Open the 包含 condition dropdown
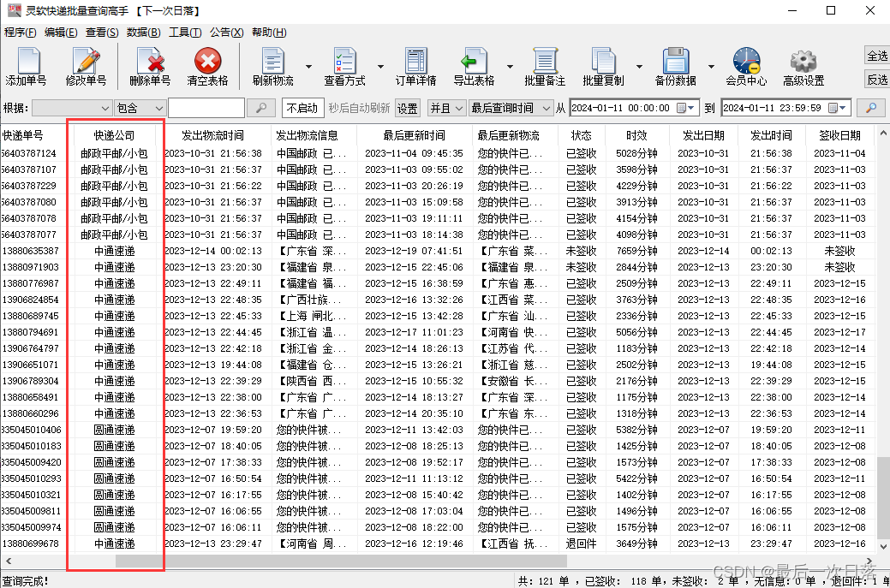Screen dimensions: 890x588 click(140, 108)
